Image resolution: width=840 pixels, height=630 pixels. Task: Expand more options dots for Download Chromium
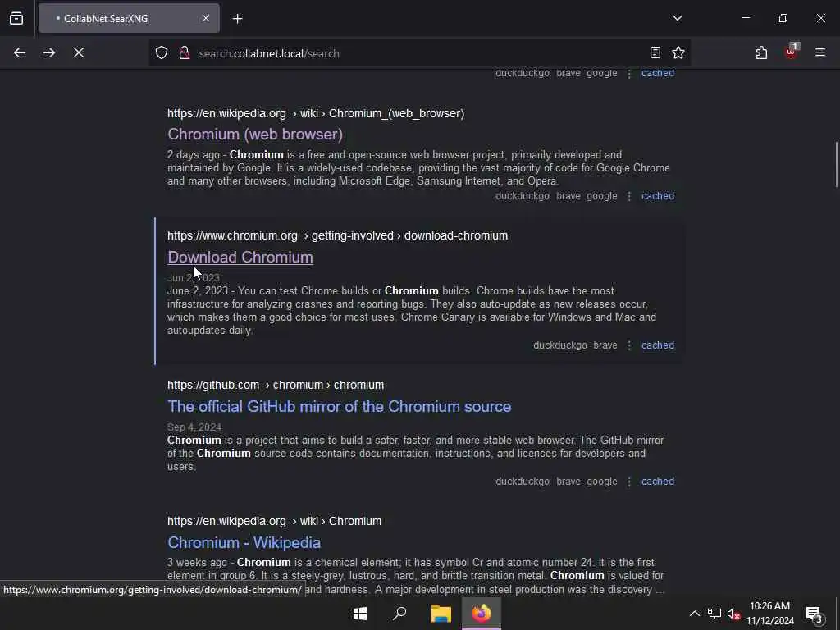click(x=629, y=345)
